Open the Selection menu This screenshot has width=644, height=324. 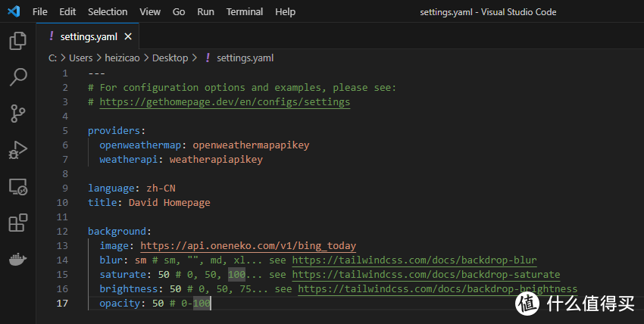click(x=108, y=12)
